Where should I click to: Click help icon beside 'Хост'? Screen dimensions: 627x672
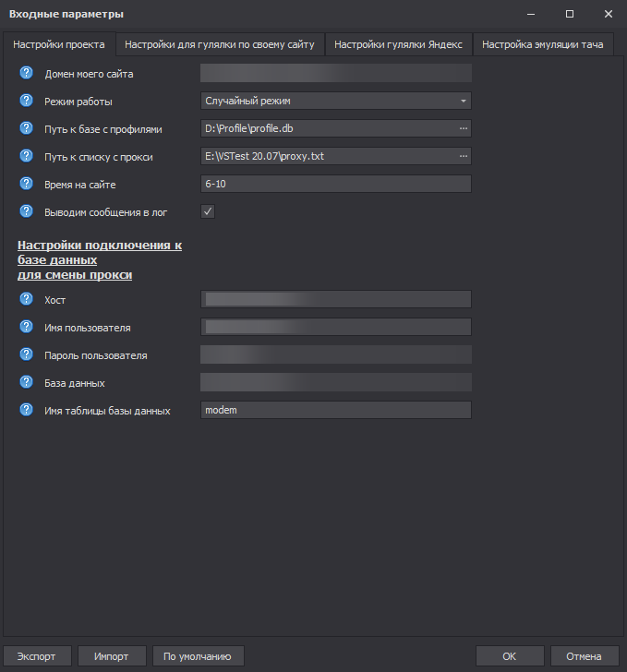26,299
